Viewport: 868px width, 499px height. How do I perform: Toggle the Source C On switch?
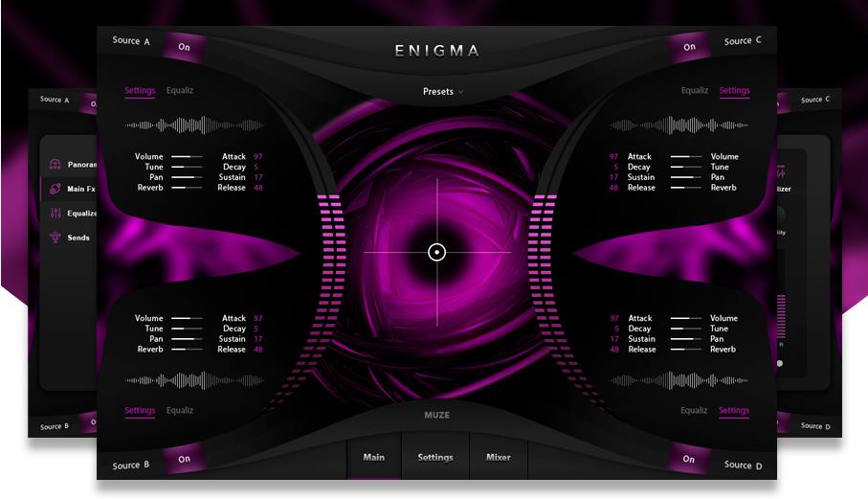(689, 47)
